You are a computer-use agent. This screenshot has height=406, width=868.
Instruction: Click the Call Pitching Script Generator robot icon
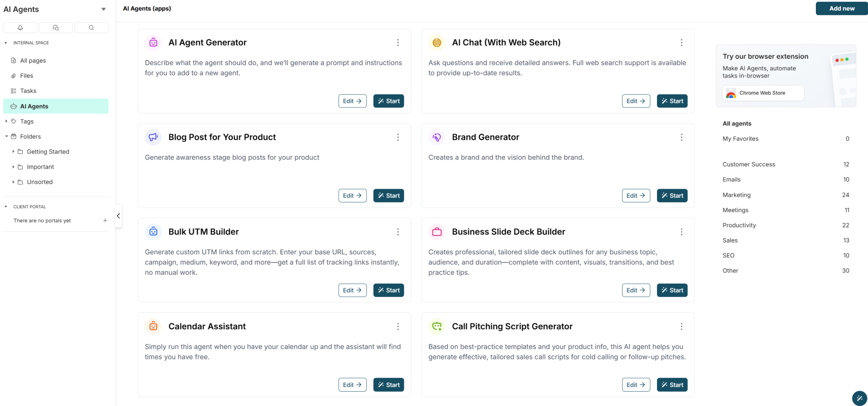click(437, 326)
